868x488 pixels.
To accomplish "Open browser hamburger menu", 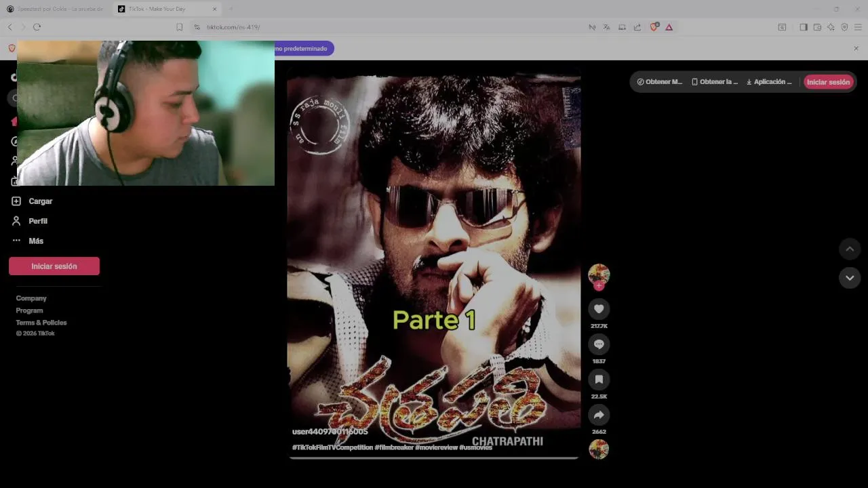I will pos(858,27).
